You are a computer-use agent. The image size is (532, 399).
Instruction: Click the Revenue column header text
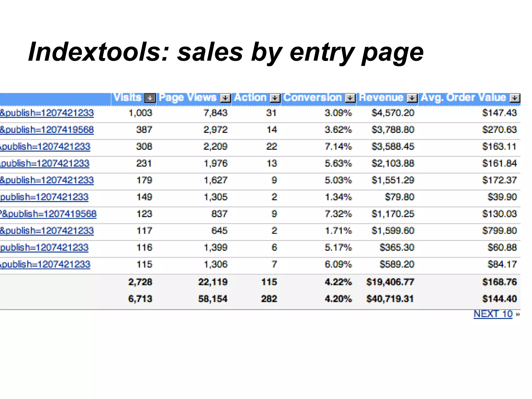tap(381, 97)
